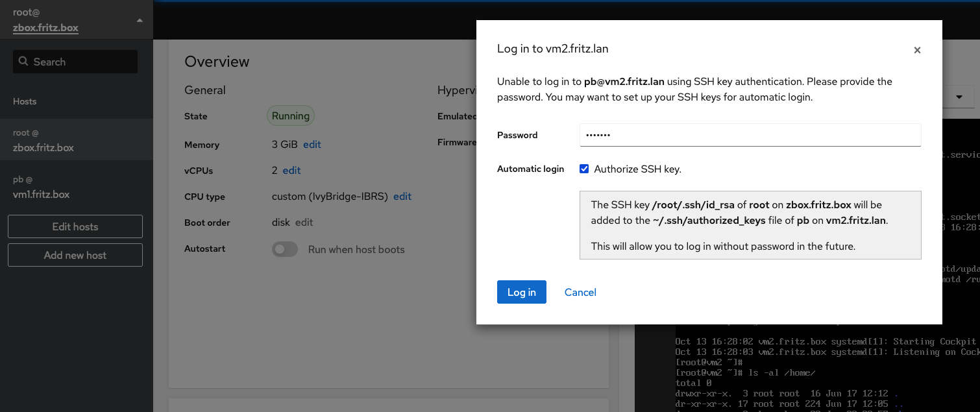The image size is (980, 412).
Task: Toggle the Authorize SSH key checkbox
Action: [x=584, y=169]
